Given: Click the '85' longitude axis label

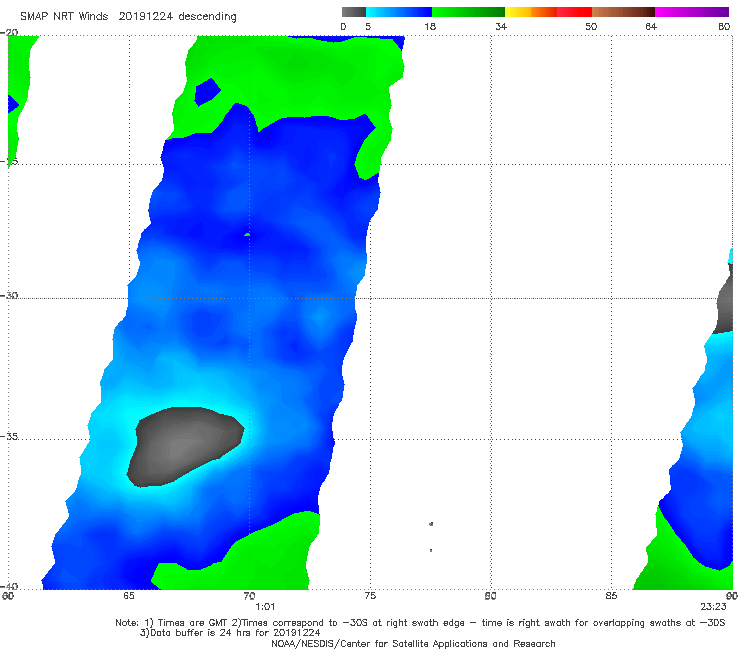Looking at the screenshot, I should point(611,596).
